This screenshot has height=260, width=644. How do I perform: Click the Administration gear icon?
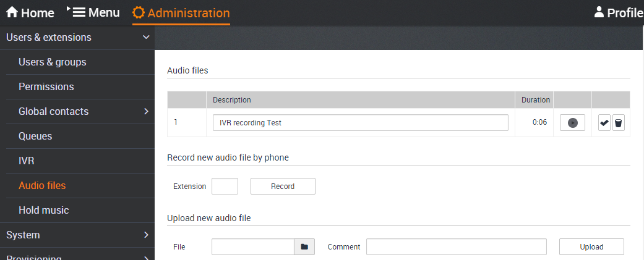(139, 13)
